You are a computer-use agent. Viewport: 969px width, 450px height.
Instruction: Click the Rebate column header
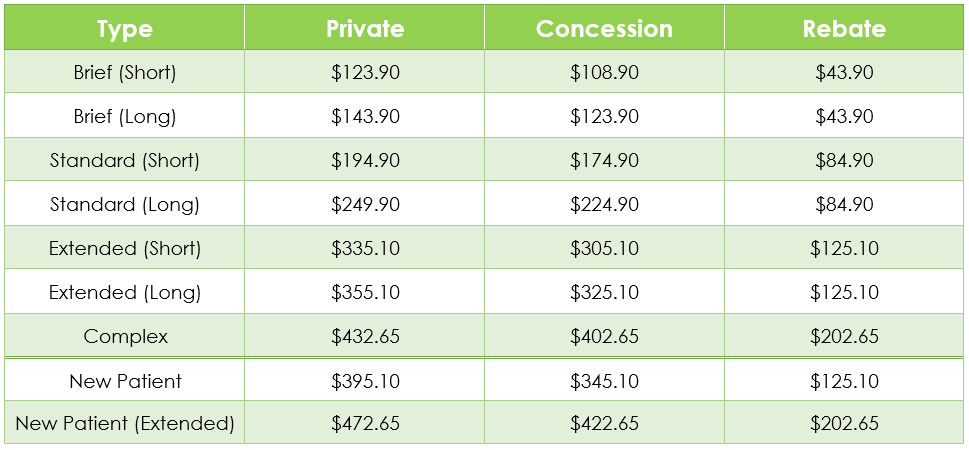[844, 28]
